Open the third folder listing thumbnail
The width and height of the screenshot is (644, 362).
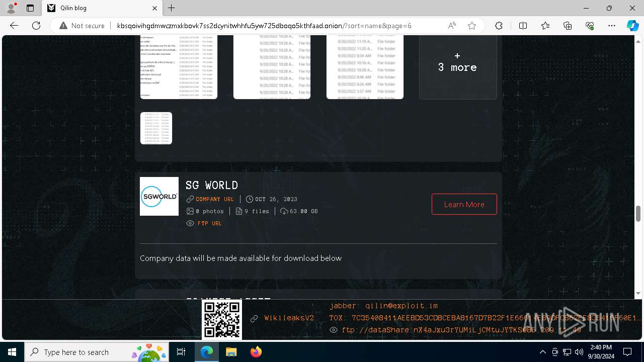click(x=365, y=67)
